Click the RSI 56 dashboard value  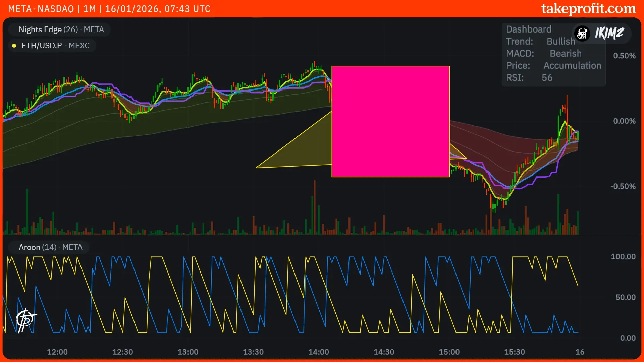547,77
